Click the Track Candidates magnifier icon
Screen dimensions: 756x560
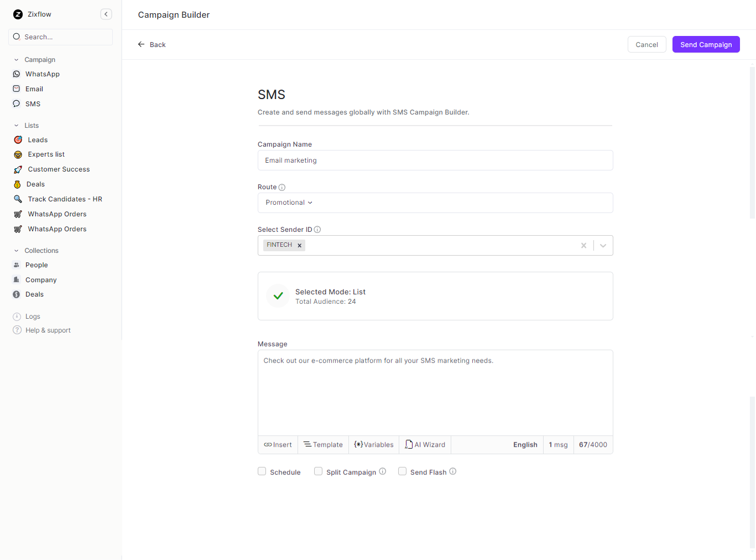[x=18, y=199]
